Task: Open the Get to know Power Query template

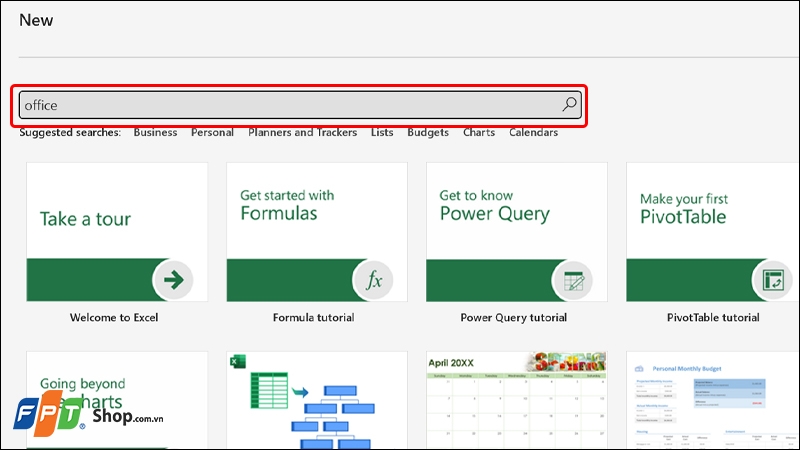Action: [x=517, y=232]
